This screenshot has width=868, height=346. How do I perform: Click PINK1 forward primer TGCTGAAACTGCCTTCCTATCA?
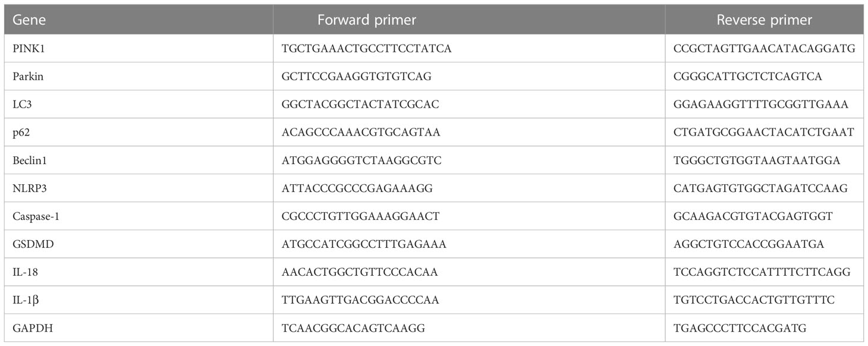click(367, 48)
